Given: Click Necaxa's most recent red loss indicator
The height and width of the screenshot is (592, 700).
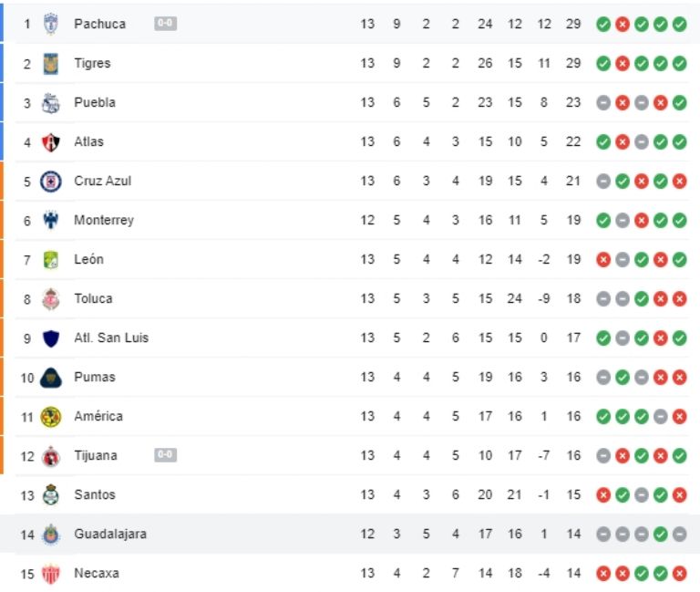Looking at the screenshot, I should click(x=680, y=573).
